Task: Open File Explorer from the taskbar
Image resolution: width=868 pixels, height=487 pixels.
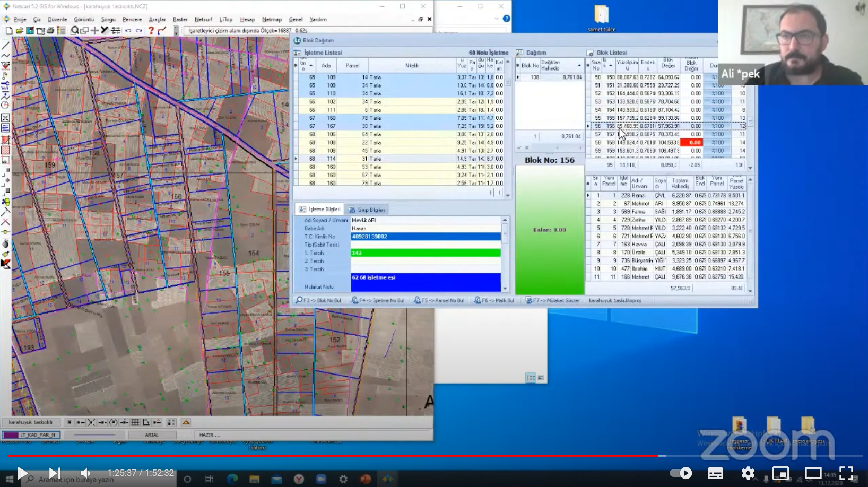Action: (254, 479)
